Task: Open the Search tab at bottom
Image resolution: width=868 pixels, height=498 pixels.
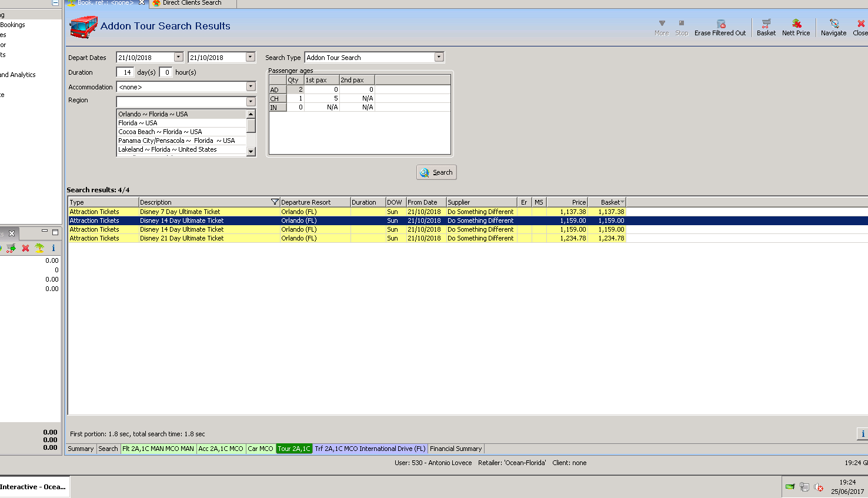Action: coord(108,449)
